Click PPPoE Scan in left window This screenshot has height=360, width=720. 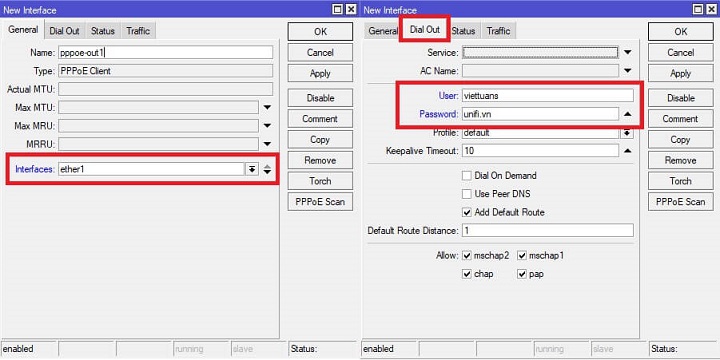[x=321, y=202]
